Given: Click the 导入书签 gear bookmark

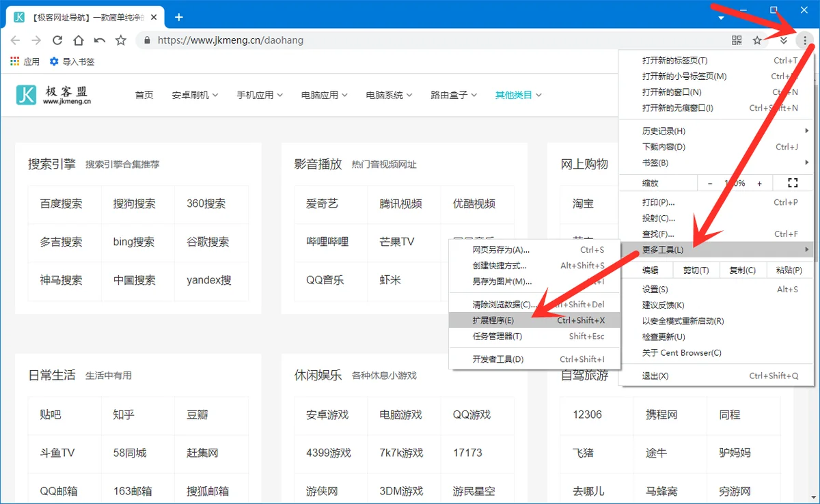Looking at the screenshot, I should pyautogui.click(x=72, y=61).
